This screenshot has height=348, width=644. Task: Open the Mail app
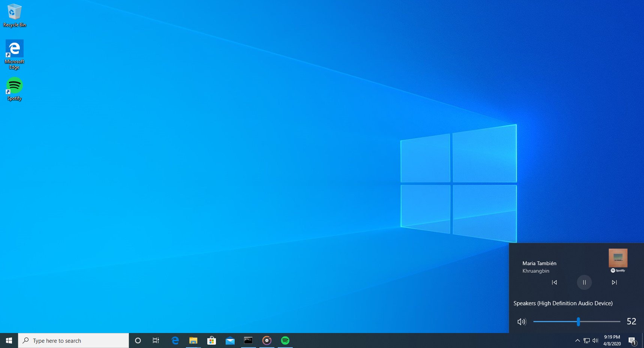coord(230,340)
